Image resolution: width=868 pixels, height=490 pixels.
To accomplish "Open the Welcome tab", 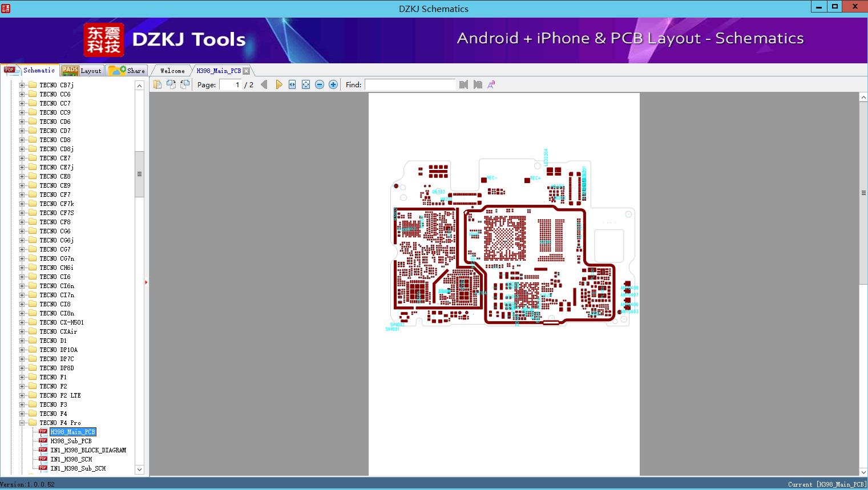I will (x=172, y=71).
